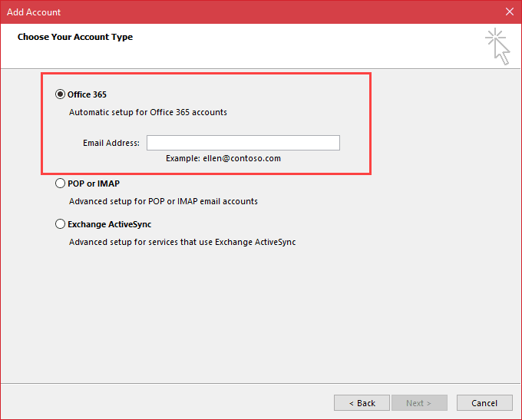Select the POP or IMAP radio button

pos(60,184)
